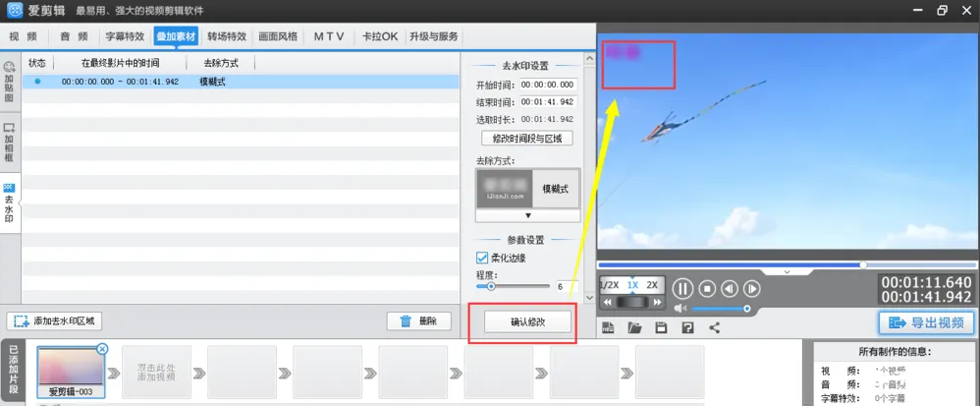Click the 修改时间段与区域 button
The image size is (980, 406).
527,138
